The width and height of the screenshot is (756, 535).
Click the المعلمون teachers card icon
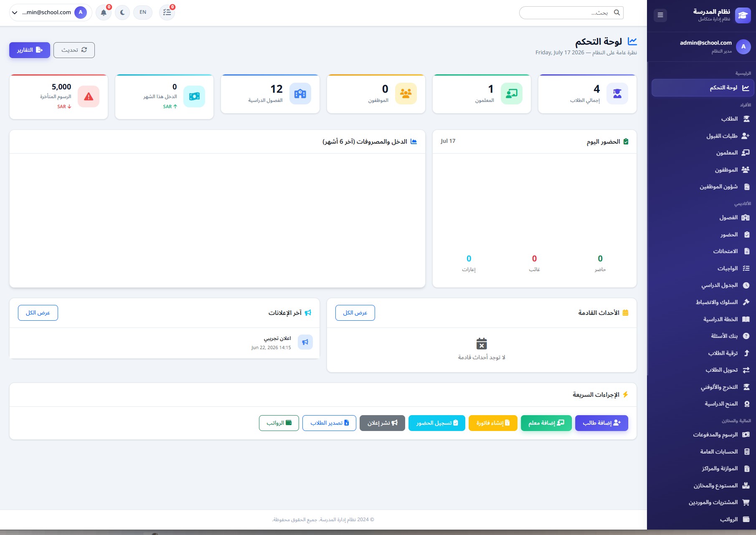click(x=511, y=94)
